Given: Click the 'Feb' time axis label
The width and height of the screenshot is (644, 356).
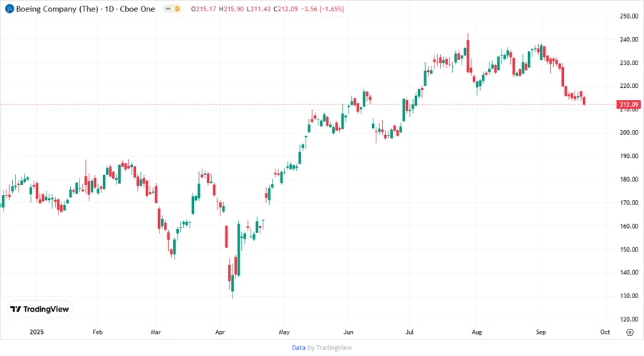Looking at the screenshot, I should click(98, 332).
